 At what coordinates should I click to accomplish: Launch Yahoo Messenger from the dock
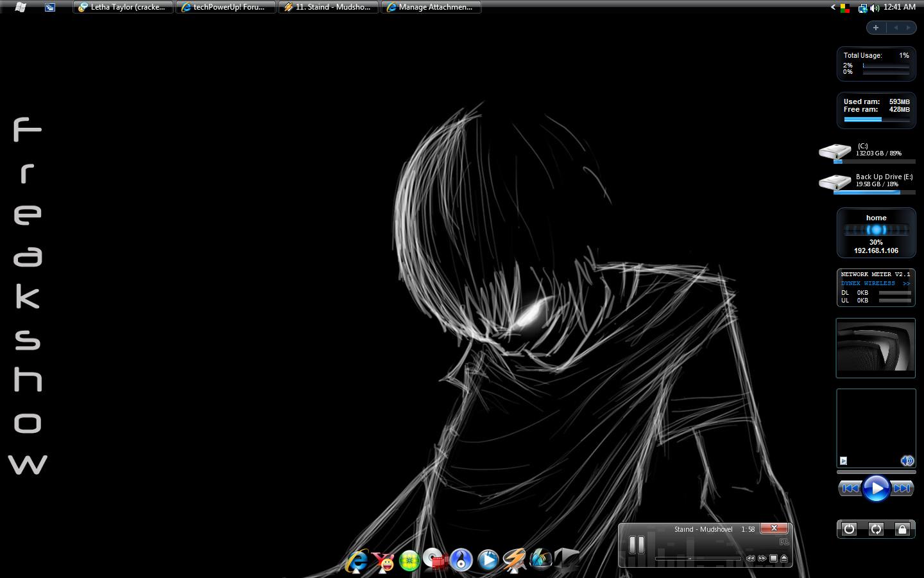[384, 561]
